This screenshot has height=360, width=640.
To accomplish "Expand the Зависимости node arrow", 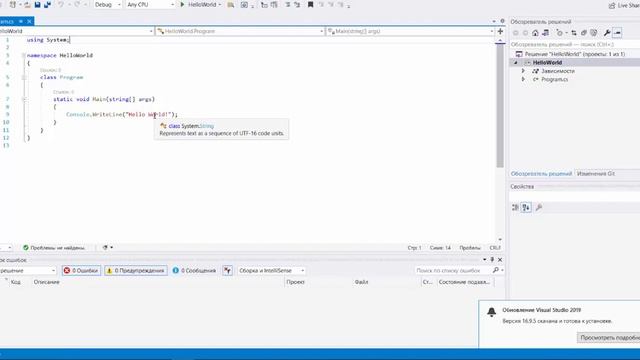I will pos(523,71).
